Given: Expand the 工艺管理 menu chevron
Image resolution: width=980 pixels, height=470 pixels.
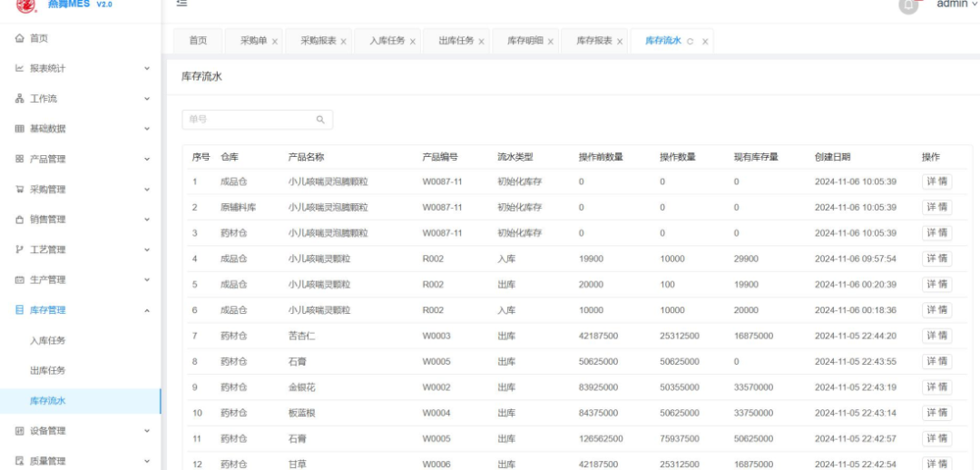Looking at the screenshot, I should 148,250.
